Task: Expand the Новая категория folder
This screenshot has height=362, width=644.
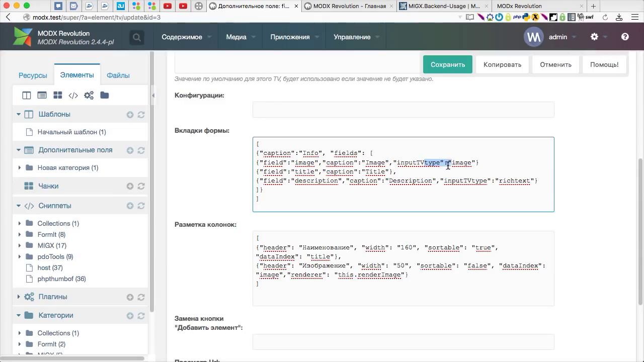Action: [19, 168]
